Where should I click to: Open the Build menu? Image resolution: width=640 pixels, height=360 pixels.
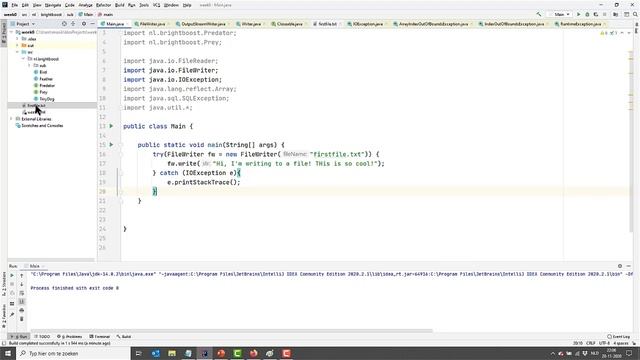pyautogui.click(x=120, y=5)
